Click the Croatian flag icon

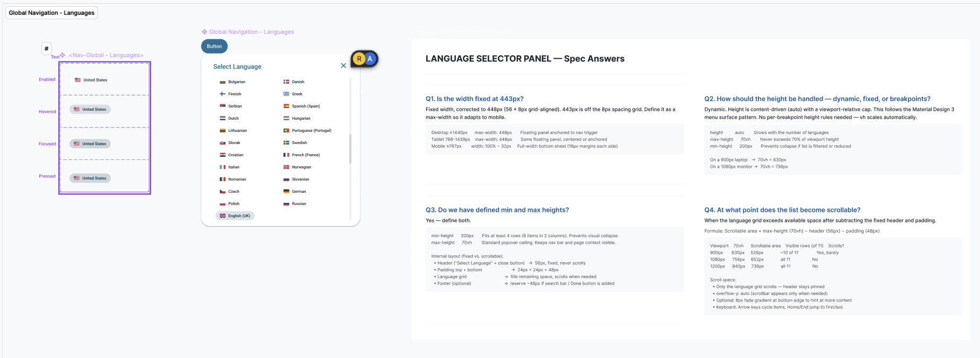point(223,155)
